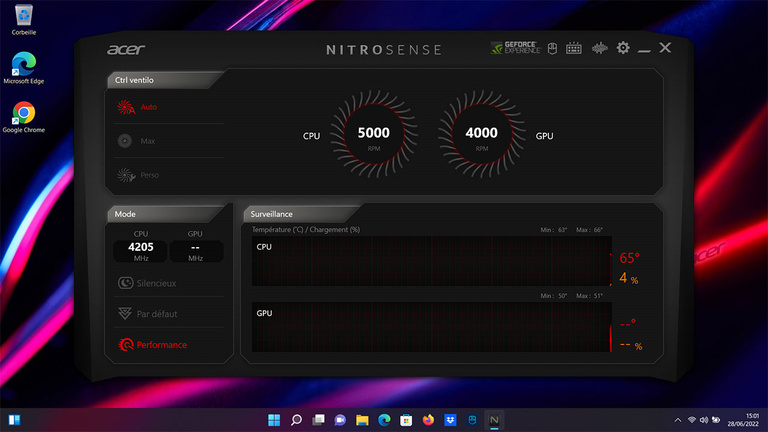
Task: Click Température / Chargement label
Action: 306,229
